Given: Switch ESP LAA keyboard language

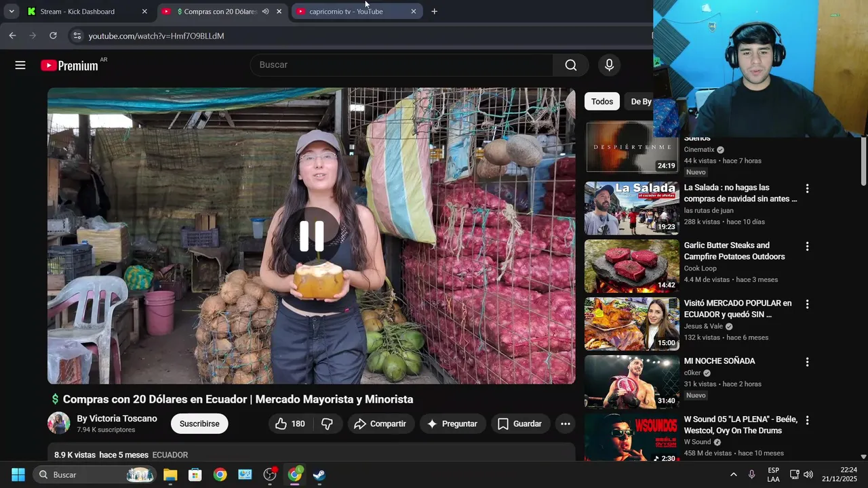Looking at the screenshot, I should (x=773, y=474).
